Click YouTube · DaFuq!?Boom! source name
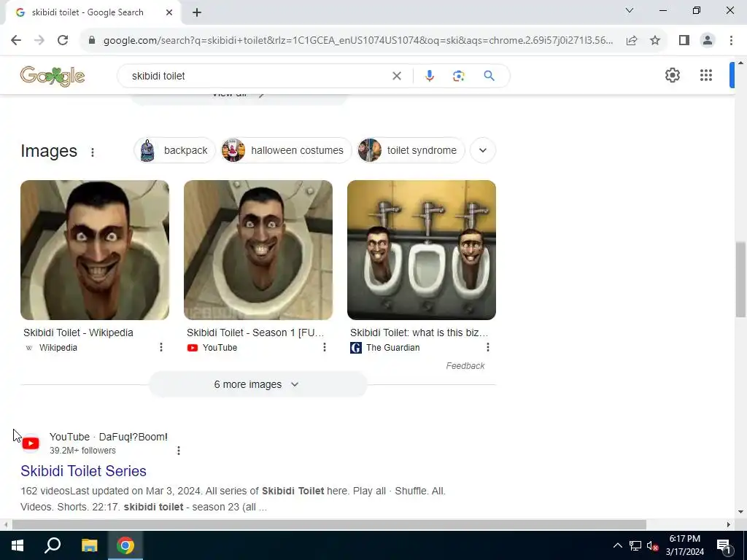747x560 pixels. (109, 437)
